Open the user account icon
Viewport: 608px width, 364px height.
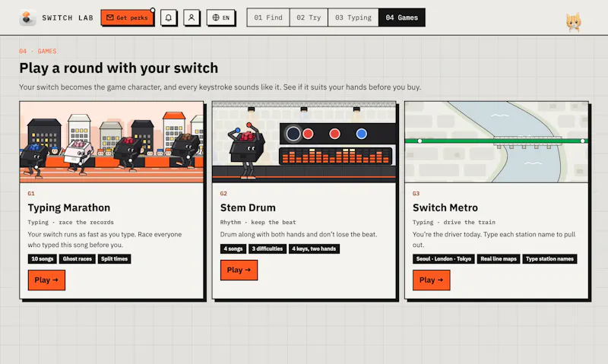pyautogui.click(x=192, y=17)
